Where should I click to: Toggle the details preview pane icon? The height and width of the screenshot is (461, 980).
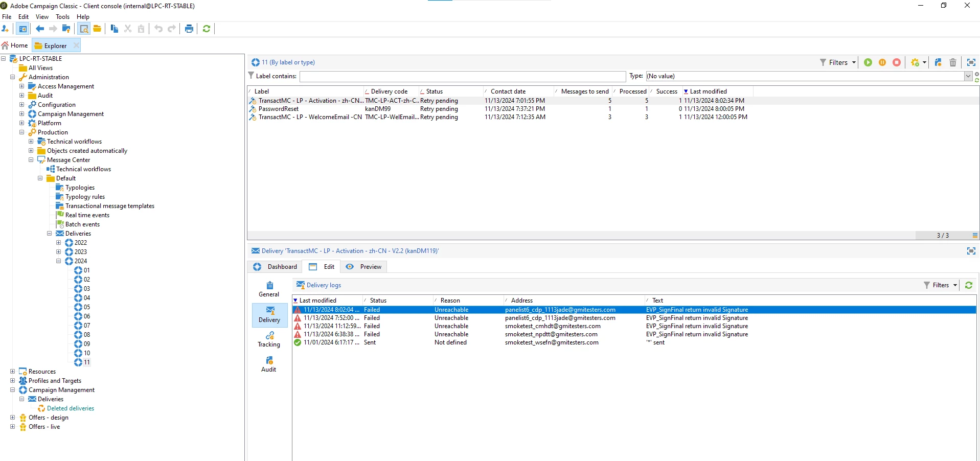tap(84, 29)
